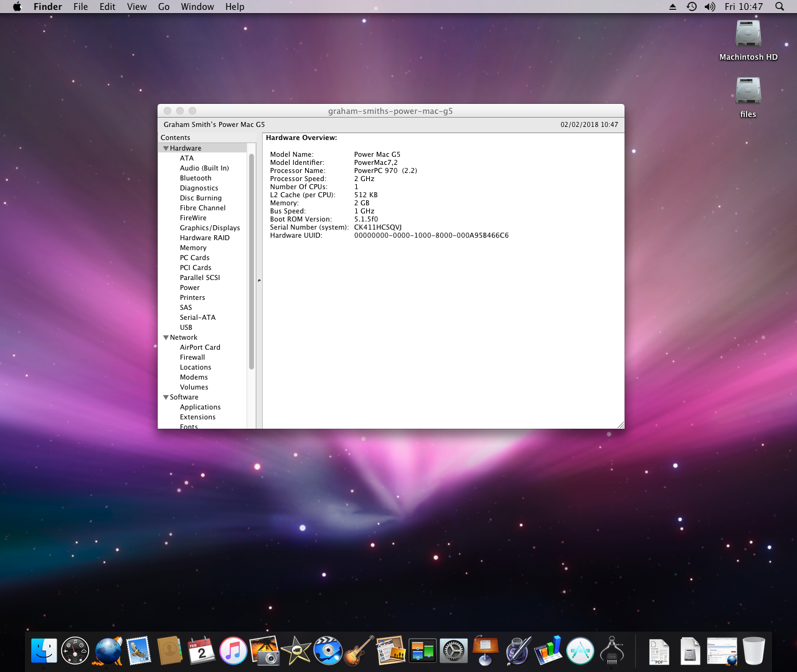The height and width of the screenshot is (672, 797).
Task: Open the Apple menu
Action: pyautogui.click(x=17, y=7)
